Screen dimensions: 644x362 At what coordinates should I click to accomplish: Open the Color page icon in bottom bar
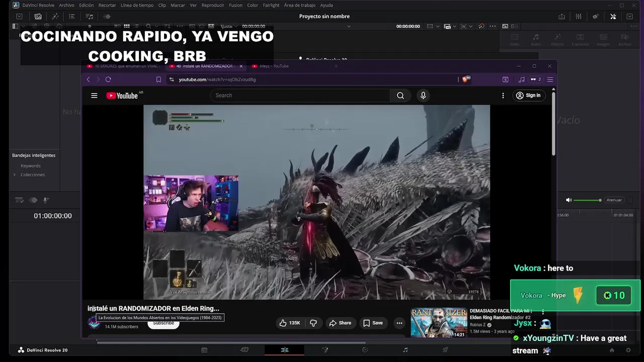(x=365, y=350)
